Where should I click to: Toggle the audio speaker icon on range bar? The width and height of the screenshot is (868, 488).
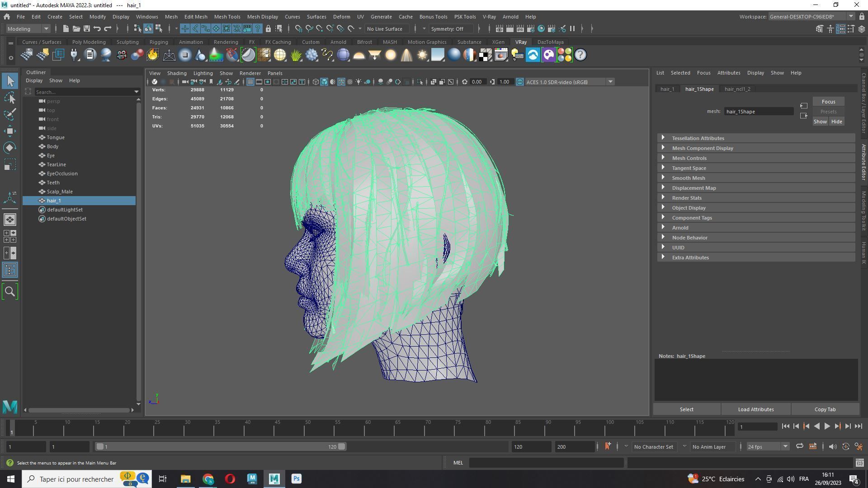(x=832, y=446)
